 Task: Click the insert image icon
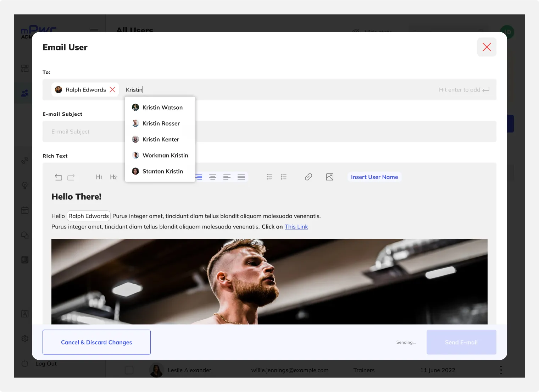(330, 177)
